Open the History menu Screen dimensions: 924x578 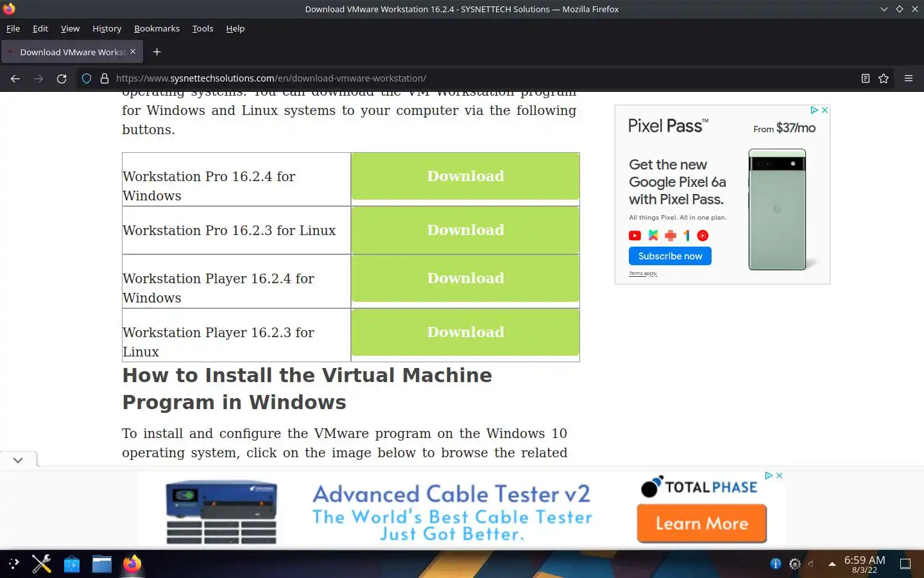point(107,28)
